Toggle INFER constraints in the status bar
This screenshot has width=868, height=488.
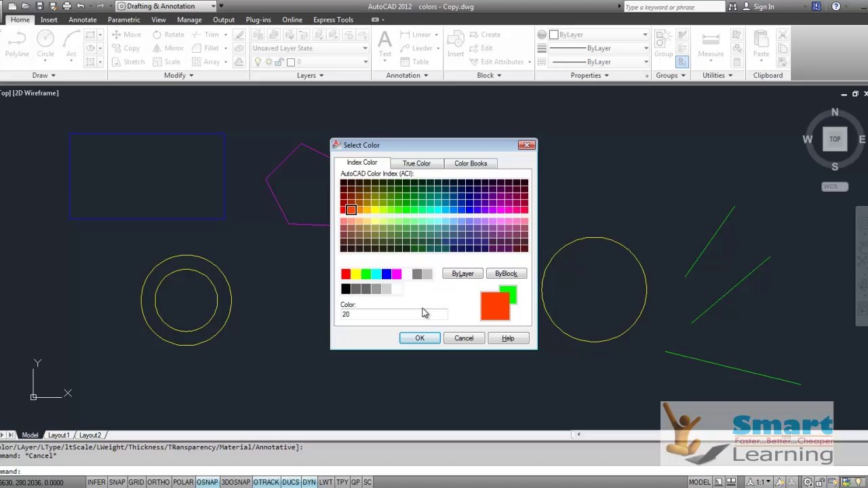tap(96, 482)
